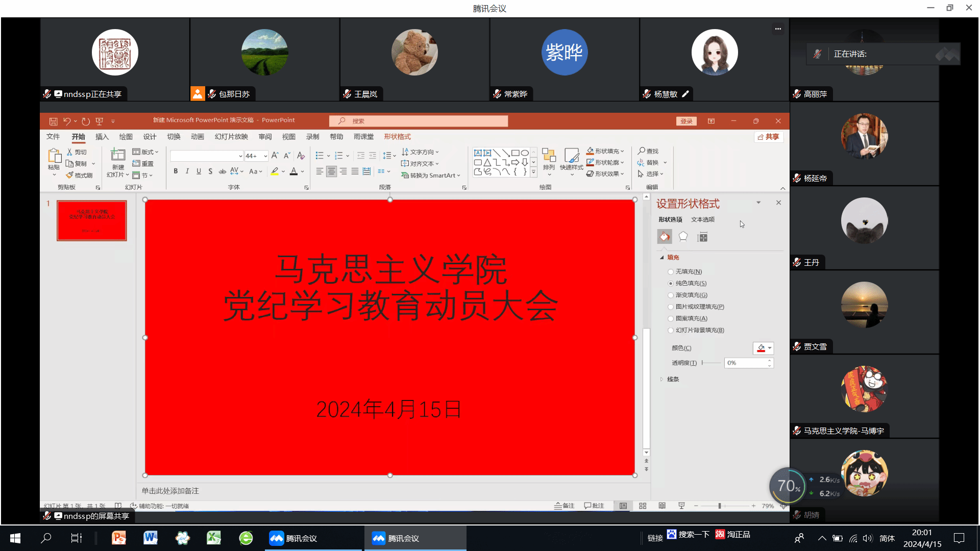Click slide 1 thumbnail in the slide panel

[92, 220]
